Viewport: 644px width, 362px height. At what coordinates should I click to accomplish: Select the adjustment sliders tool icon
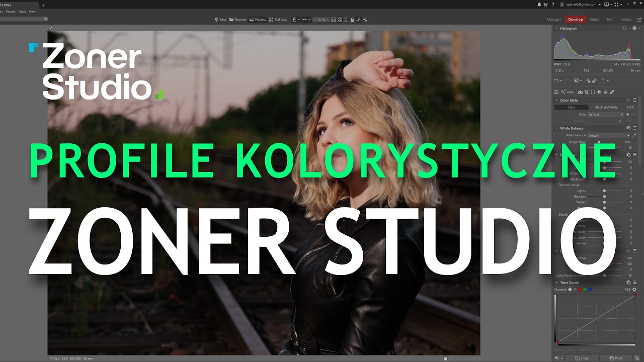click(x=556, y=92)
